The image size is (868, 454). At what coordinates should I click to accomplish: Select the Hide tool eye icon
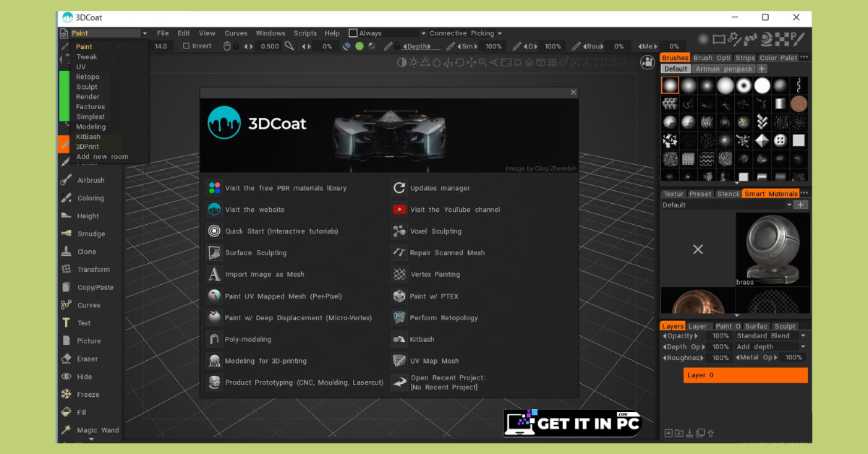click(x=66, y=377)
